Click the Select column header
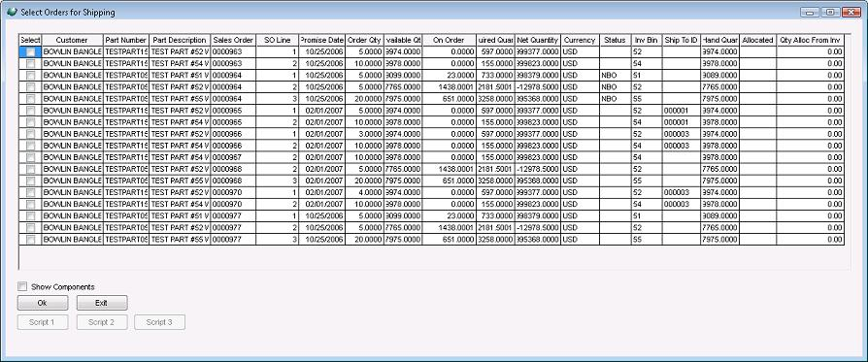Image resolution: width=868 pixels, height=362 pixels. (x=30, y=40)
